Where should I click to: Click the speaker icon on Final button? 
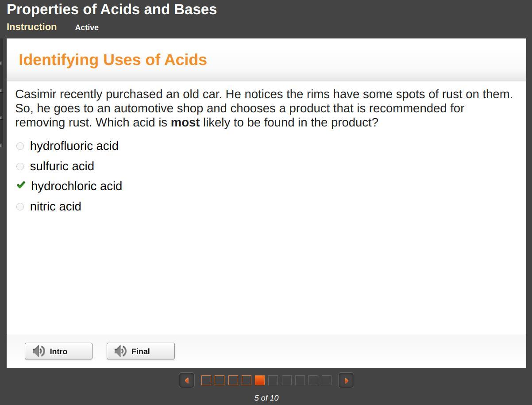120,351
